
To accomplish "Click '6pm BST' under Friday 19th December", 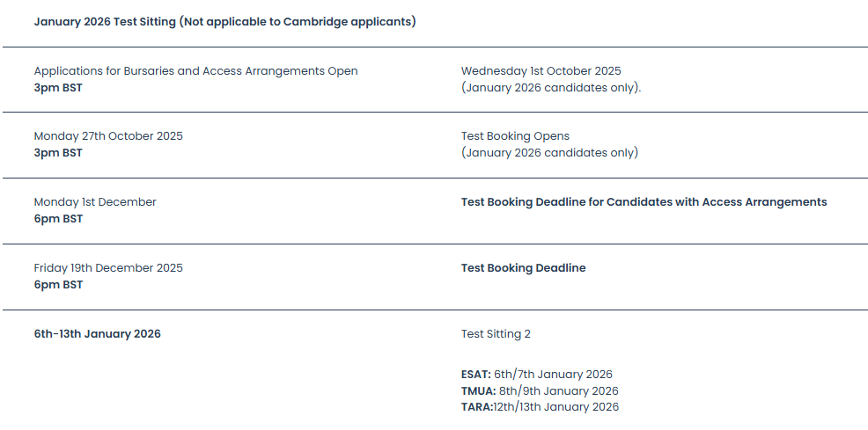I will point(58,285).
